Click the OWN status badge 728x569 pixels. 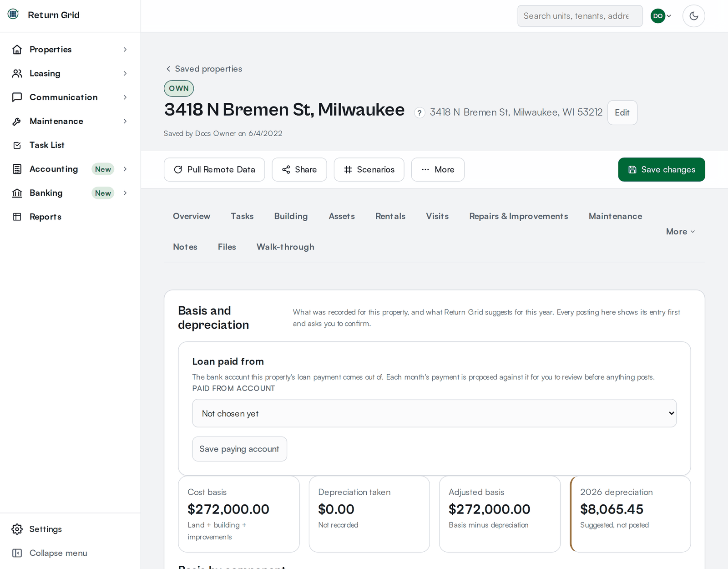click(x=179, y=88)
